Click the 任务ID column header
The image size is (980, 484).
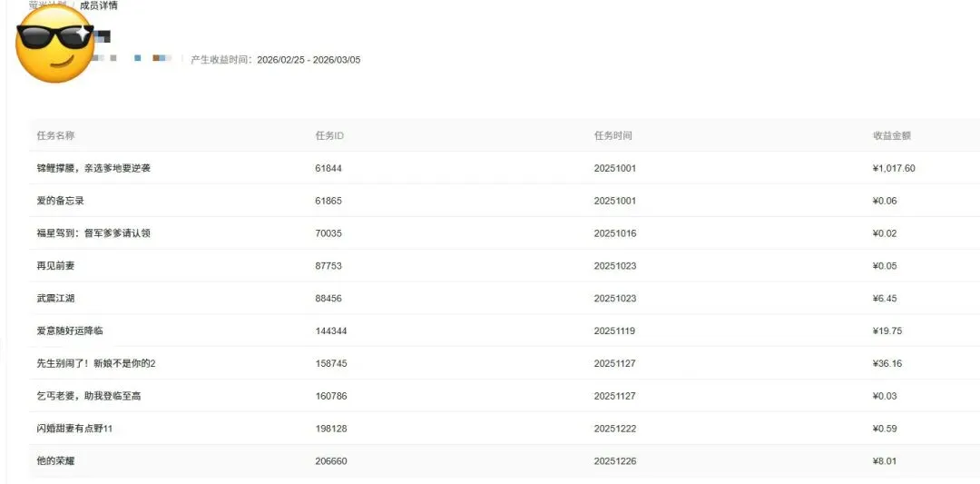tap(329, 135)
